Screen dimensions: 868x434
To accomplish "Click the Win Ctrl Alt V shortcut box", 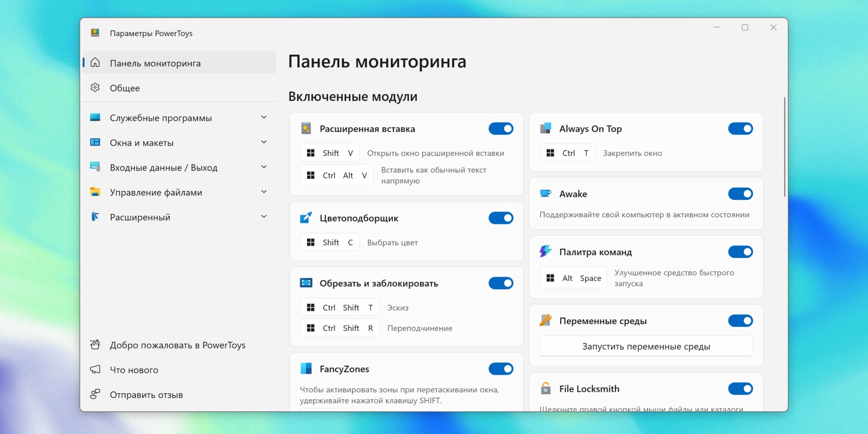I will click(337, 175).
